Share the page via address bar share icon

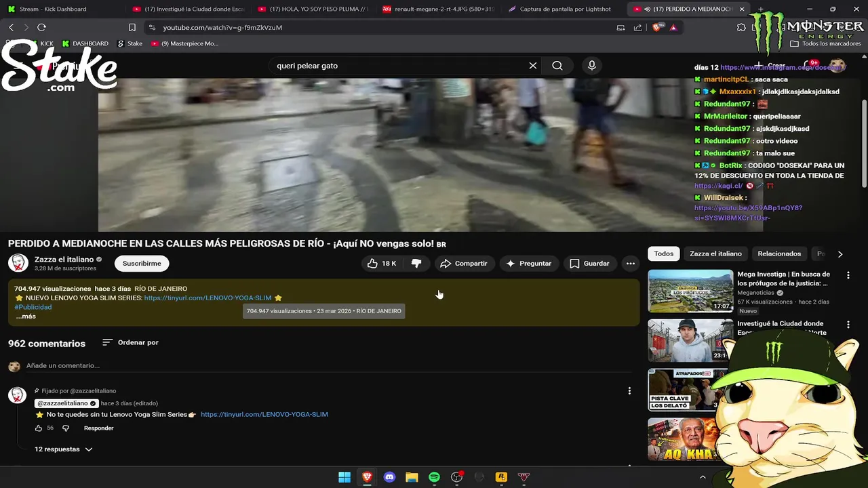[x=637, y=27]
